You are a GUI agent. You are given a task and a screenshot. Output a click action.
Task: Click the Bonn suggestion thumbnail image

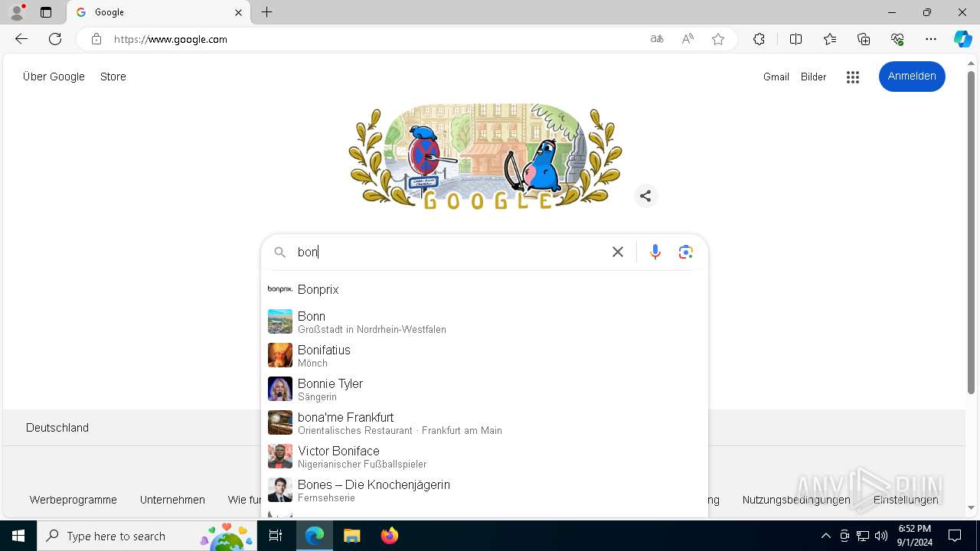pyautogui.click(x=280, y=321)
